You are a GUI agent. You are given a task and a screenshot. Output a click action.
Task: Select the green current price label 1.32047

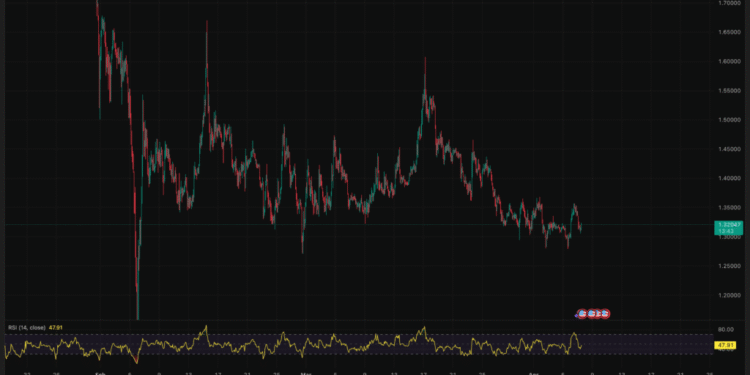point(728,228)
